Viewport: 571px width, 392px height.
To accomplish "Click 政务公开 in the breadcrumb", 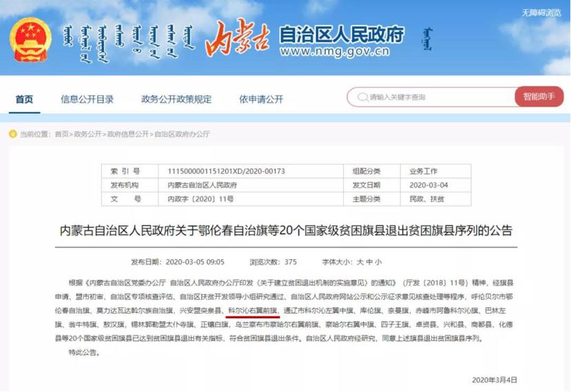I will (87, 134).
